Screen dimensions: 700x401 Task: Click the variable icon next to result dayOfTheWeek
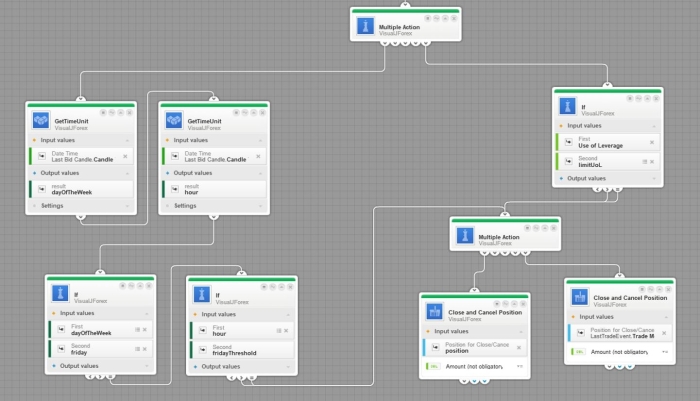tap(42, 189)
